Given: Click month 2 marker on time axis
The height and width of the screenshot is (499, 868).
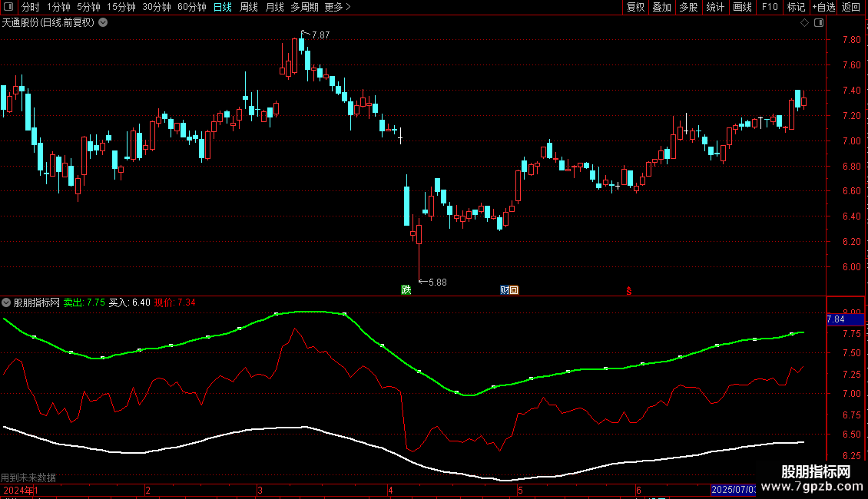Looking at the screenshot, I should coord(147,490).
